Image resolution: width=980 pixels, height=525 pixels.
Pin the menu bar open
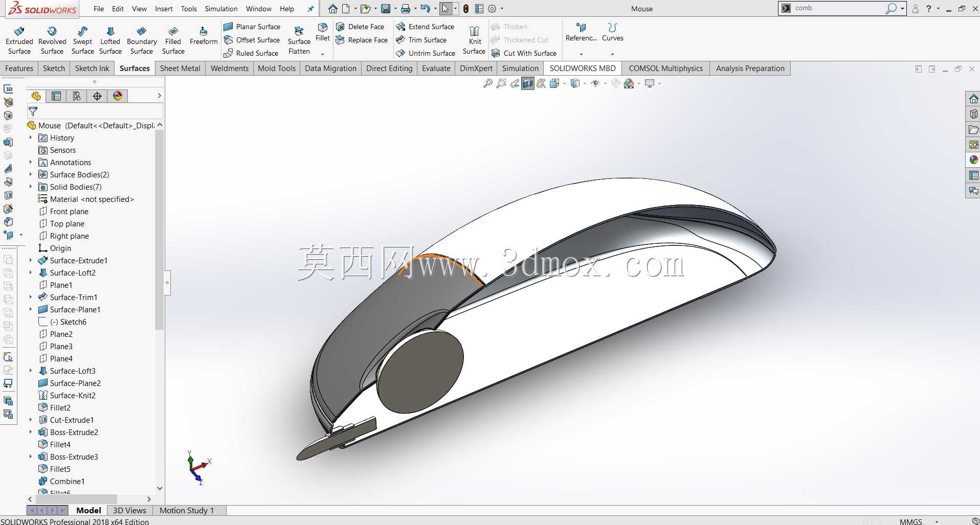pos(310,9)
